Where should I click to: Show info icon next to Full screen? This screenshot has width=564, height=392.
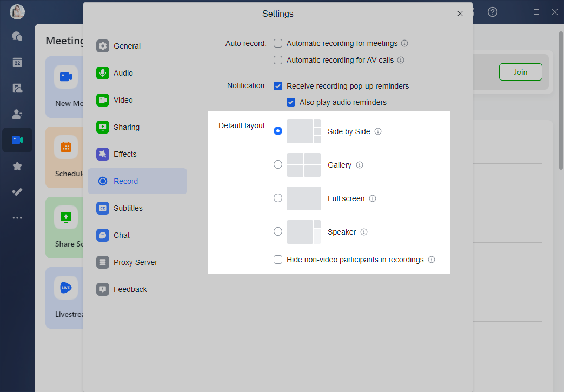(372, 198)
